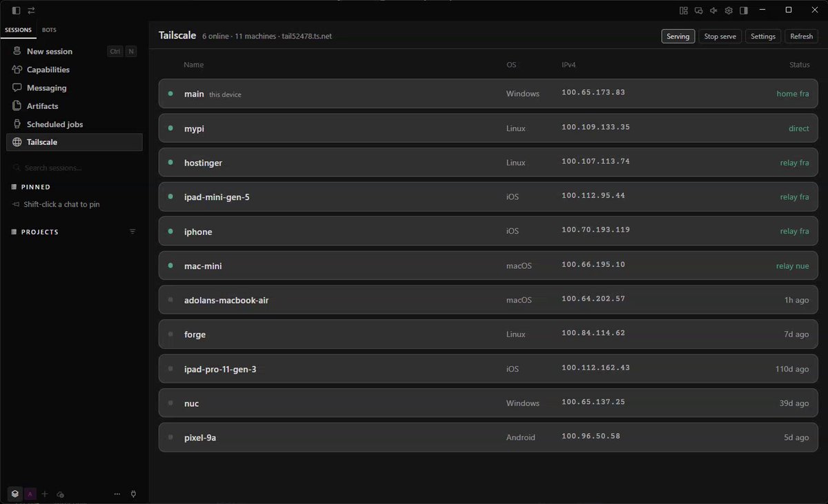Open Messaging in the sidebar
The height and width of the screenshot is (504, 828).
click(74, 88)
